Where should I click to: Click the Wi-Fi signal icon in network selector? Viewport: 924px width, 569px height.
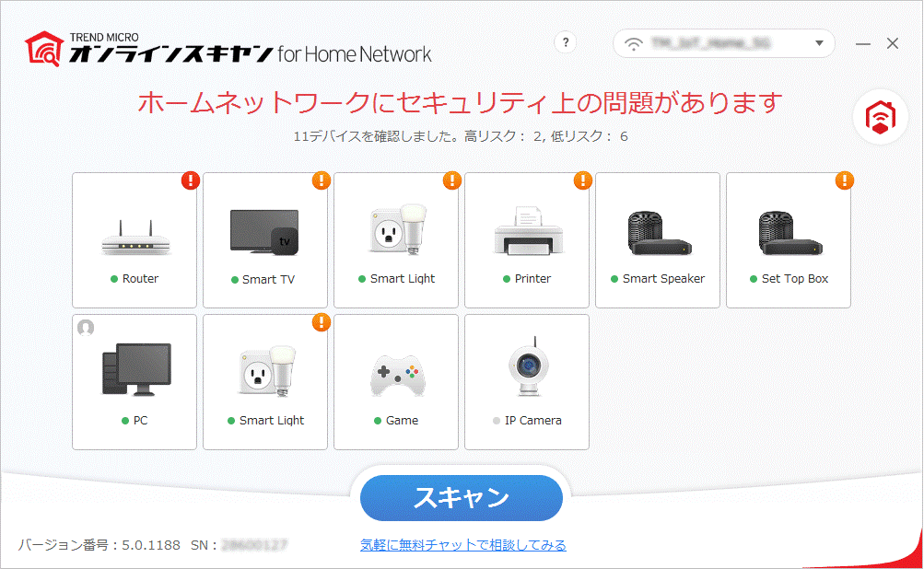(x=634, y=43)
